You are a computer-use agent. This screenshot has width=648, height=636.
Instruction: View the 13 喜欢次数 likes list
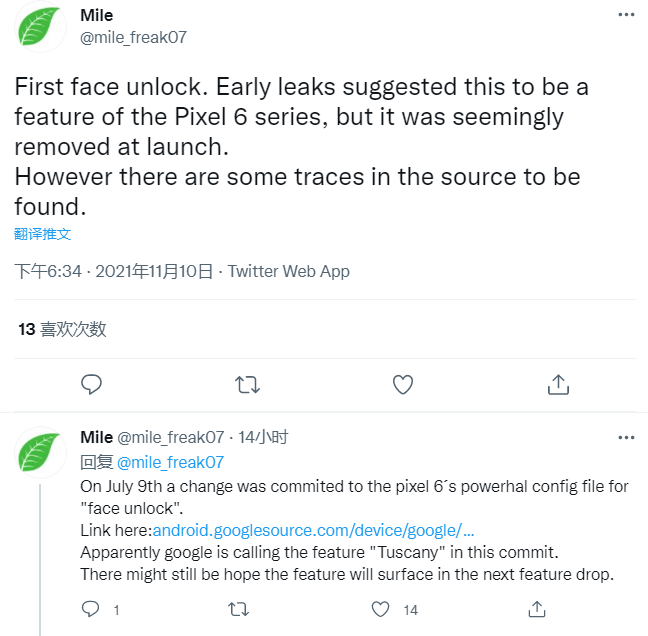point(62,328)
